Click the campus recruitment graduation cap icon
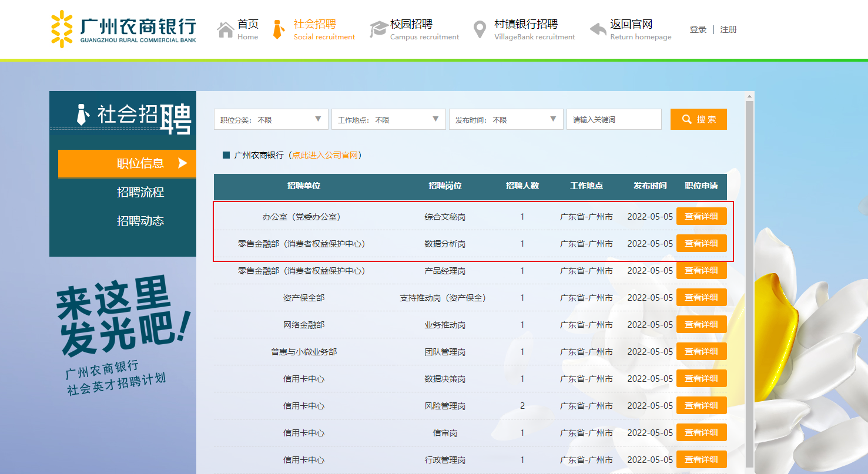 [x=378, y=29]
